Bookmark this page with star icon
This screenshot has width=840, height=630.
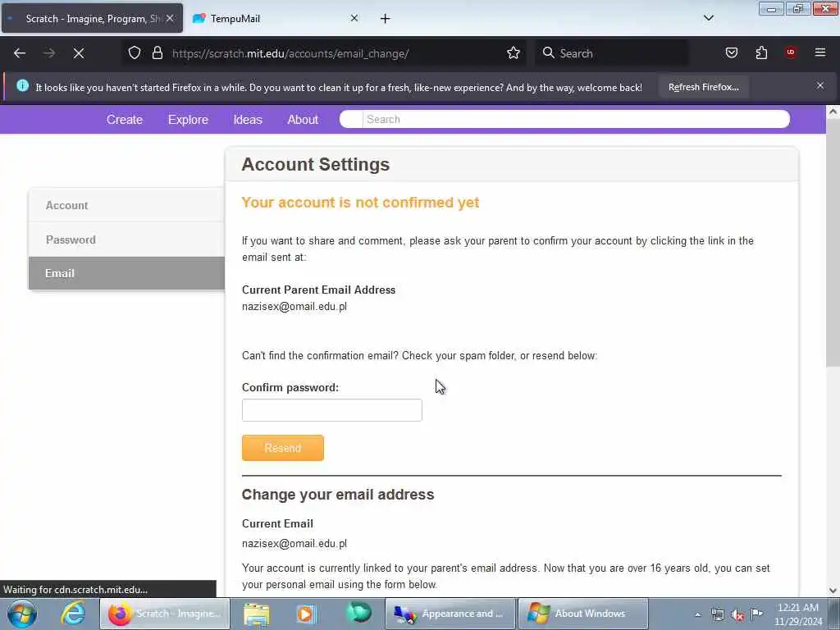[514, 53]
